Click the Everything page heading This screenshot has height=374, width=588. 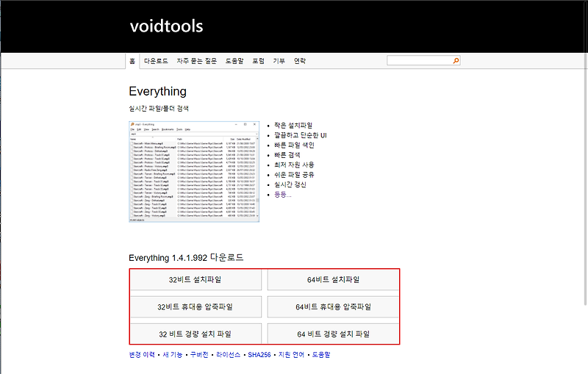[157, 91]
